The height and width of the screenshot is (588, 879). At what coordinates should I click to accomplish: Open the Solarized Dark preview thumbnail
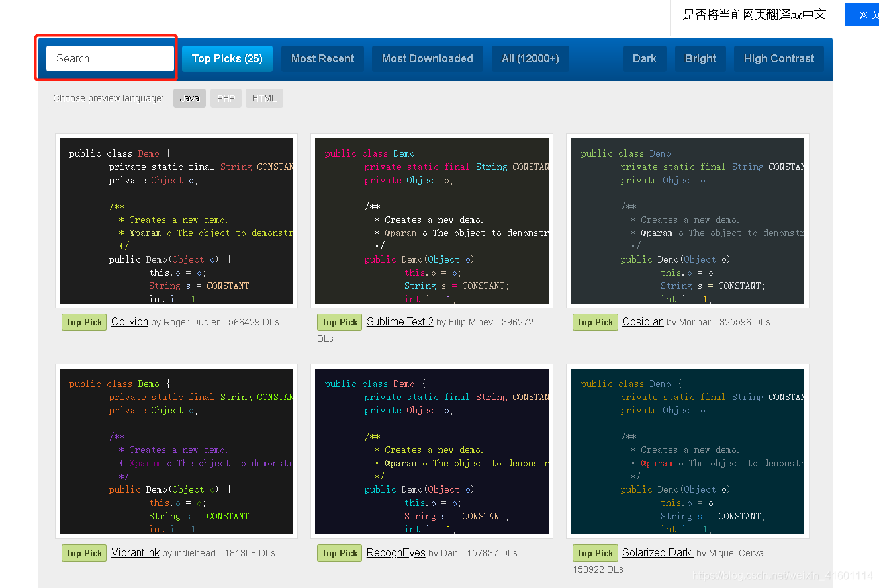coord(688,452)
